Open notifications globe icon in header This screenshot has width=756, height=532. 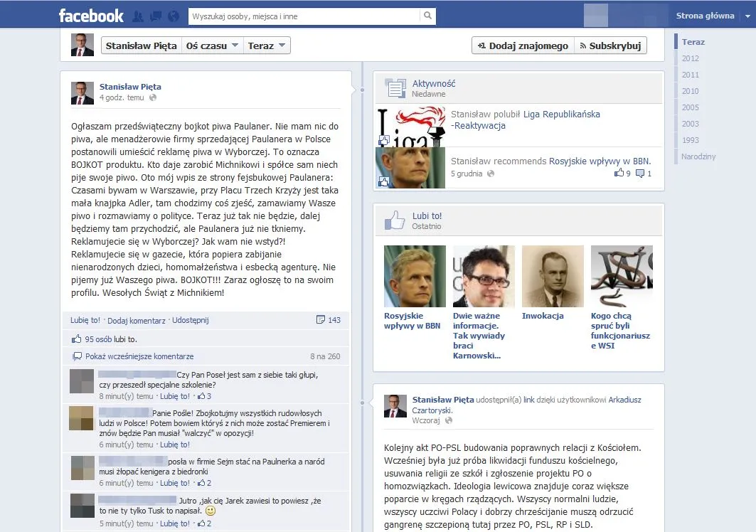pyautogui.click(x=171, y=16)
